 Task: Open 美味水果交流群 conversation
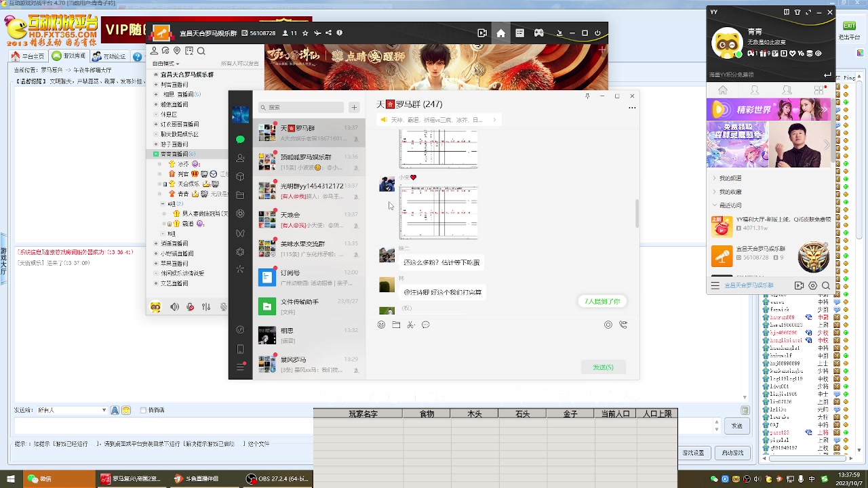tap(309, 248)
